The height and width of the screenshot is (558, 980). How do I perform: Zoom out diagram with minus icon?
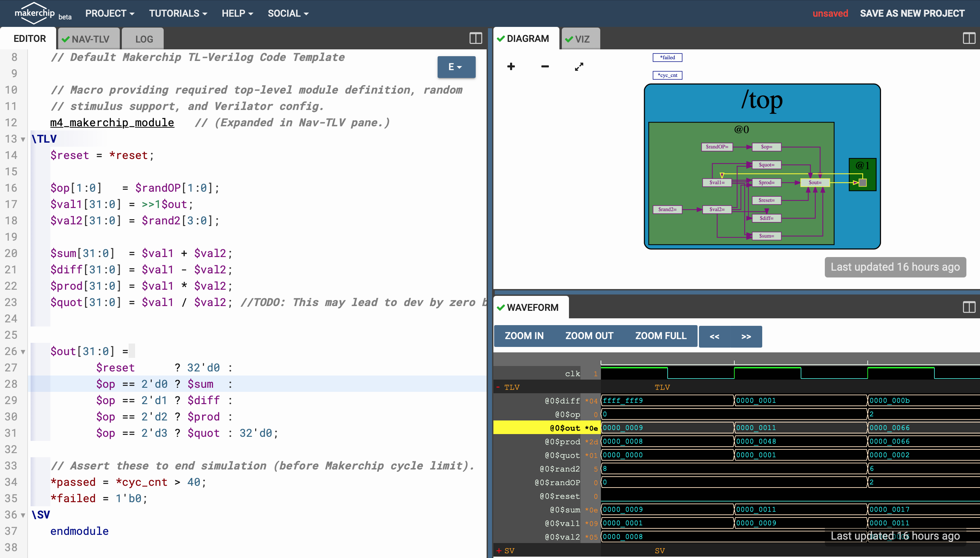(545, 67)
